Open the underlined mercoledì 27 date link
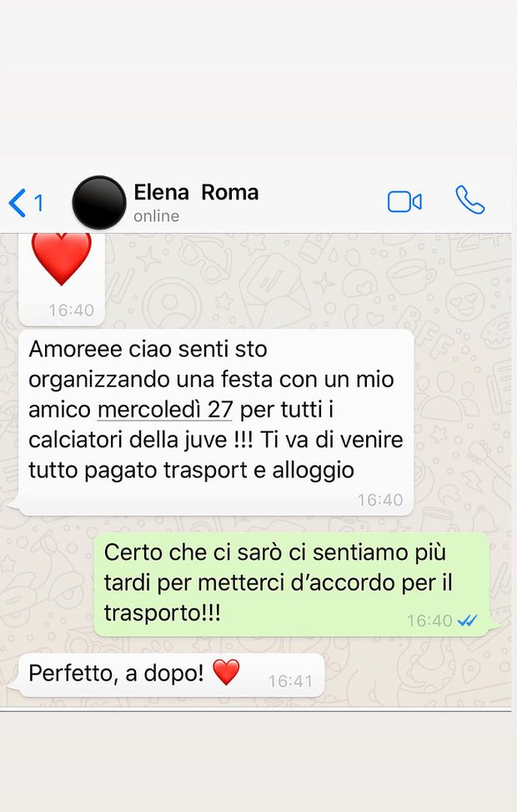The height and width of the screenshot is (812, 517). click(165, 410)
